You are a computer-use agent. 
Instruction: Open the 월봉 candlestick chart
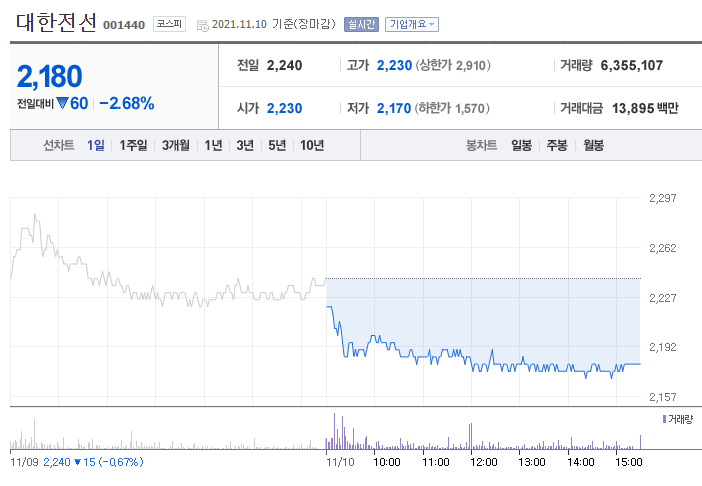coord(593,145)
